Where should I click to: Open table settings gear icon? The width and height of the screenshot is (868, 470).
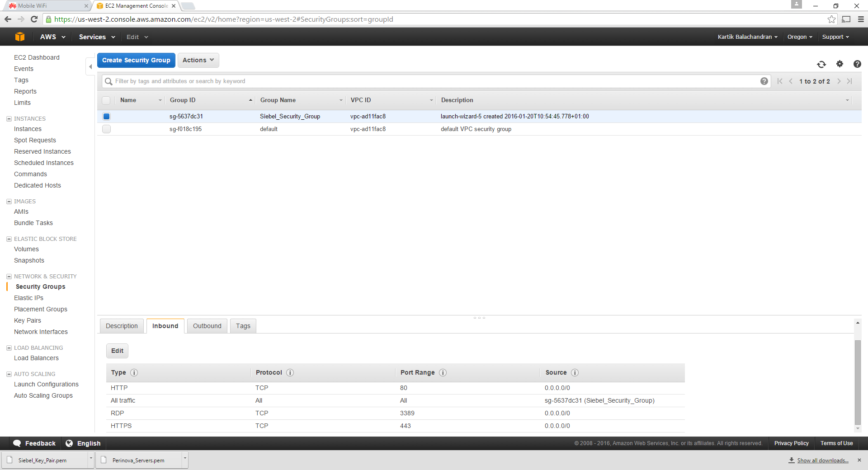click(x=840, y=64)
